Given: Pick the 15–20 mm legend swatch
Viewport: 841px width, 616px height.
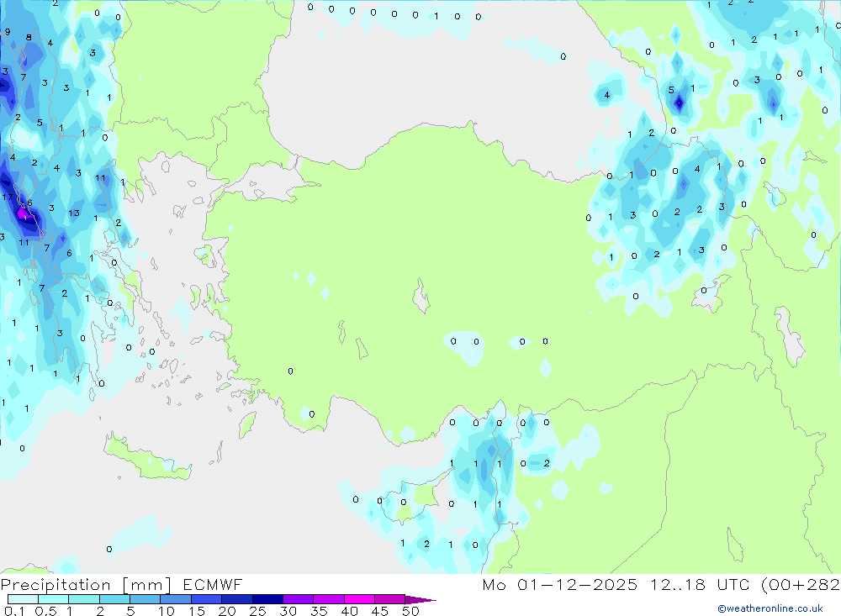Looking at the screenshot, I should pos(206,599).
